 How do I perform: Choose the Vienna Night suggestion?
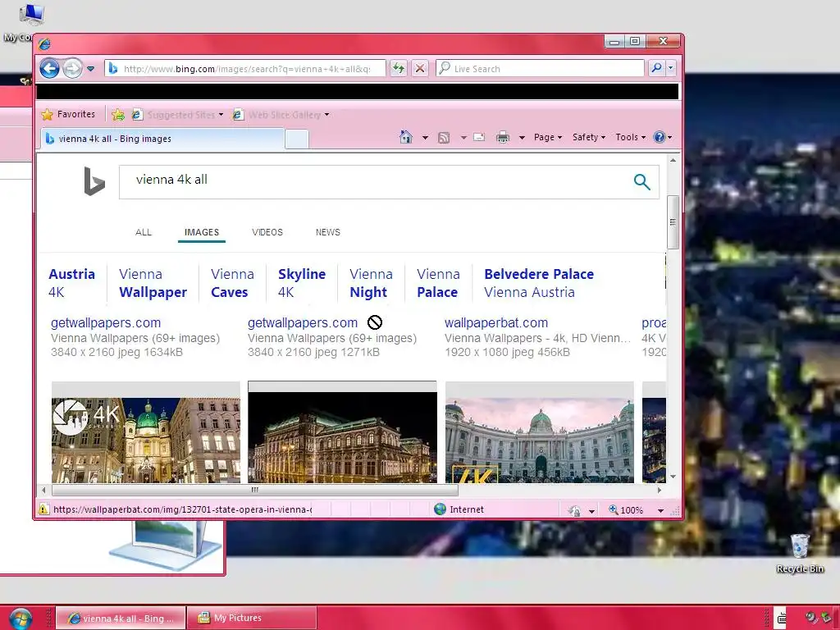click(371, 283)
